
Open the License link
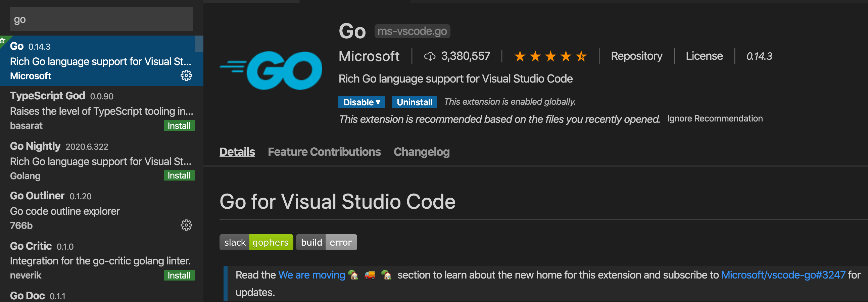(704, 56)
